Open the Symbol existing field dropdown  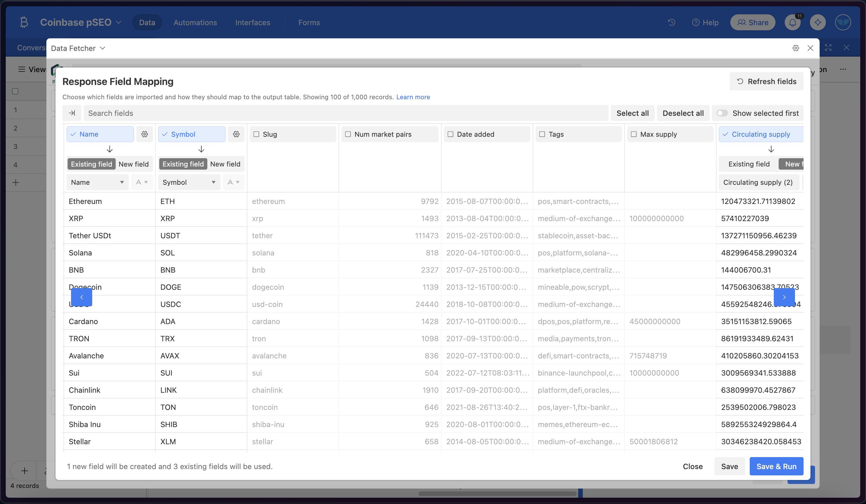pos(189,182)
